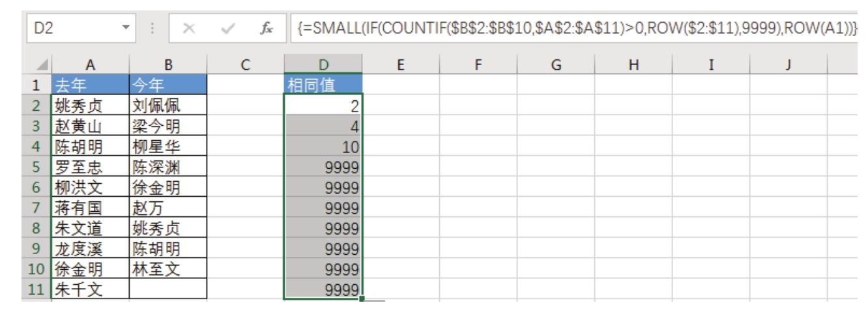
Task: Click the fill handle at selection corner
Action: [x=362, y=298]
